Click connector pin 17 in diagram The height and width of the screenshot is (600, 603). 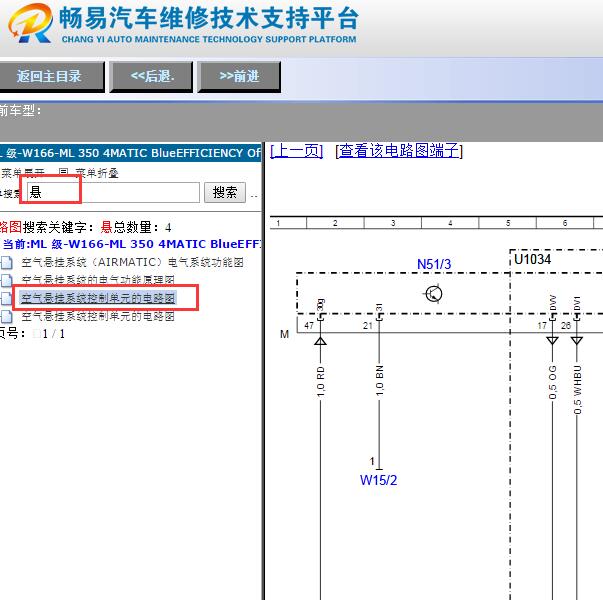542,325
